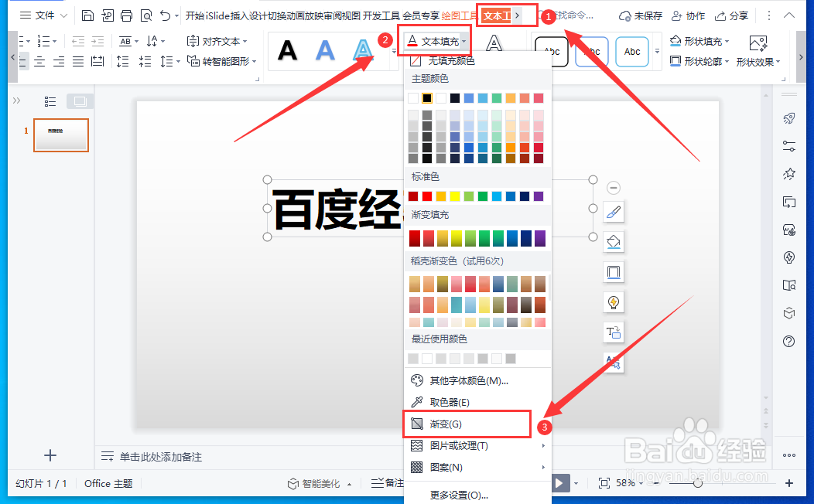Choose More Settings (O) at the menu bottom
Screen dimensions: 814x504
point(477,495)
